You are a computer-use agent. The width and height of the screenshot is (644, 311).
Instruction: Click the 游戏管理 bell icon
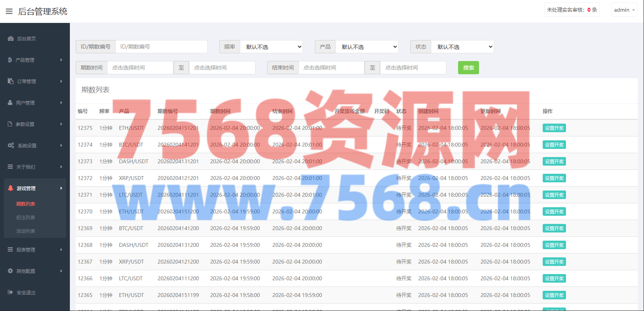coord(10,188)
